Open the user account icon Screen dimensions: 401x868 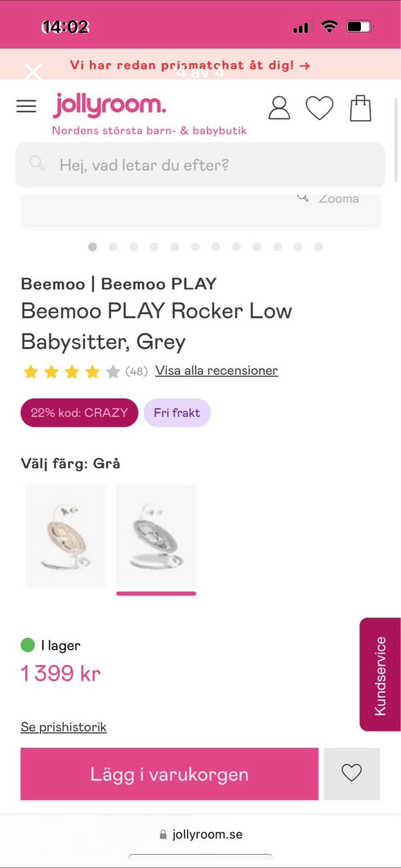coord(279,108)
